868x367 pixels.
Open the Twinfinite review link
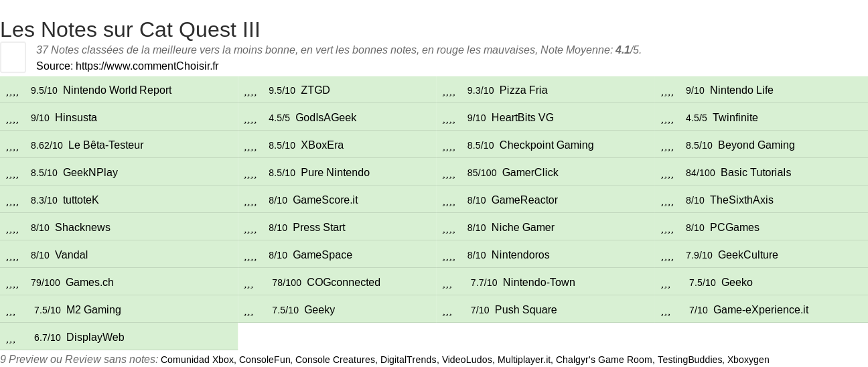[735, 118]
